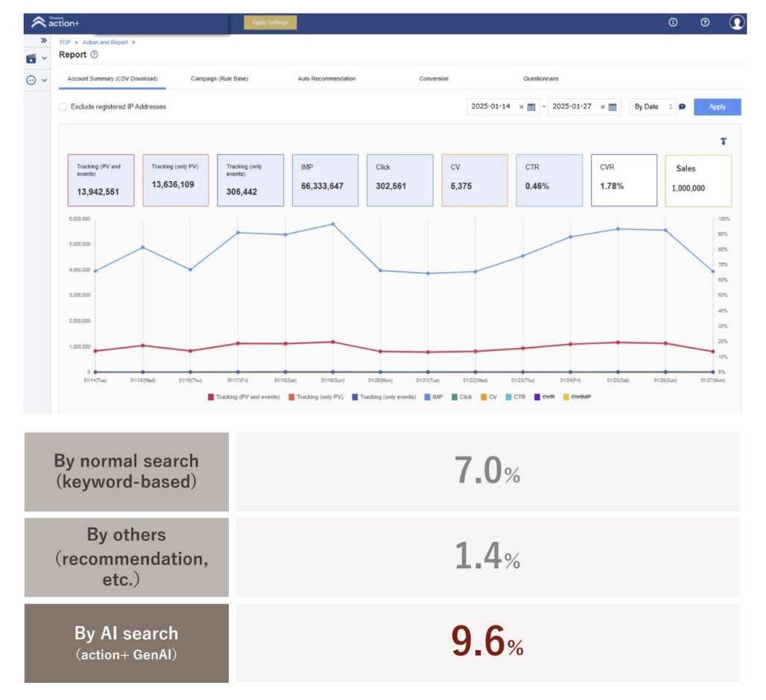
Task: Click the TOP breadcrumb link
Action: [65, 42]
